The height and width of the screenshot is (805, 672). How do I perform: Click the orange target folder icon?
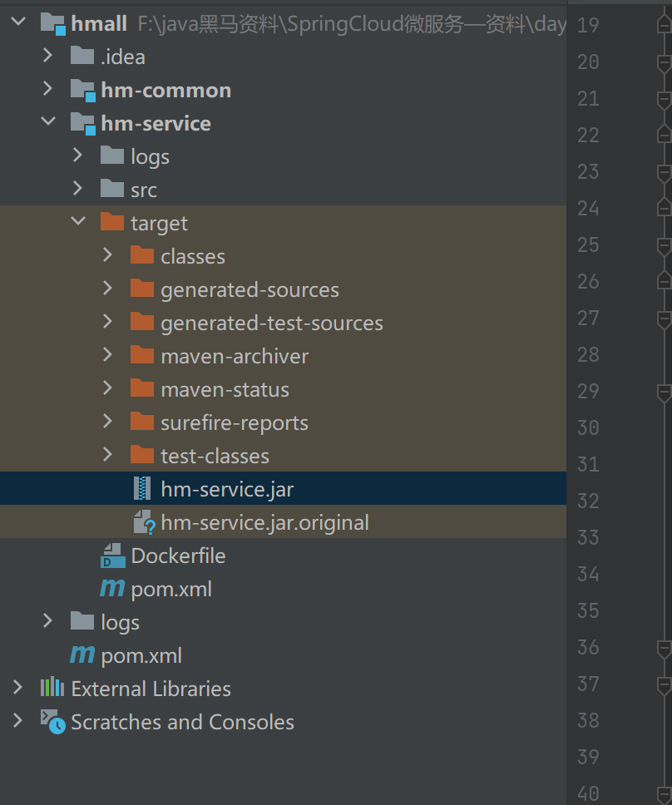(112, 221)
